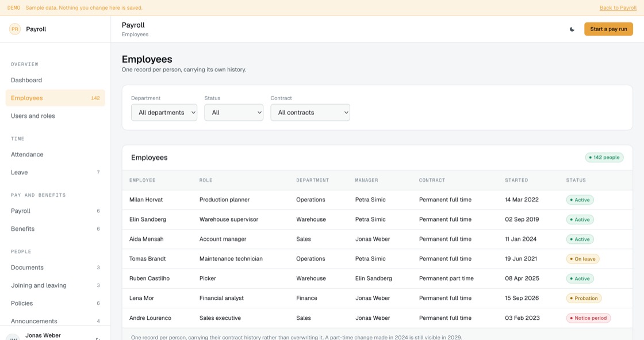Open Announcements in the sidebar
The width and height of the screenshot is (644, 340).
point(55,321)
